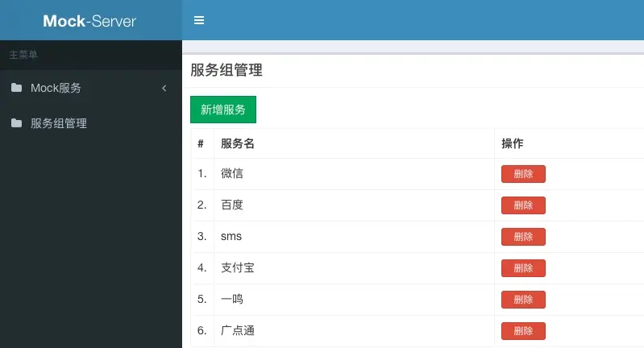Click the folder icon beside 服务组管理
644x348 pixels.
pos(16,123)
